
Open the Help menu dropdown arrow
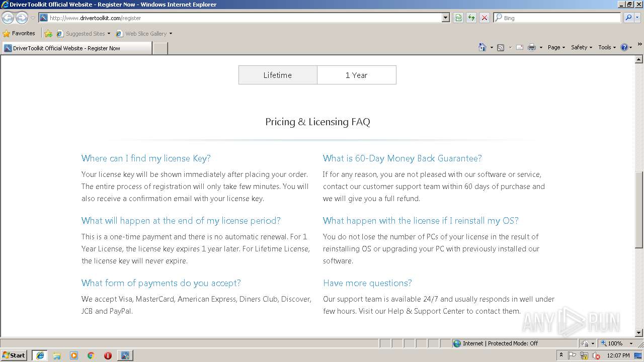tap(630, 47)
